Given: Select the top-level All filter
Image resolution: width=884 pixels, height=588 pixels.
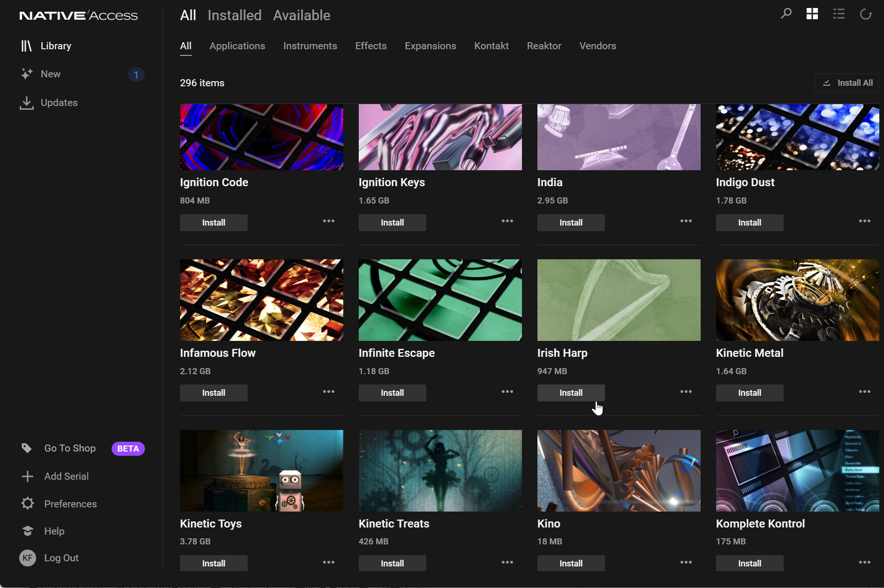Looking at the screenshot, I should click(x=188, y=15).
